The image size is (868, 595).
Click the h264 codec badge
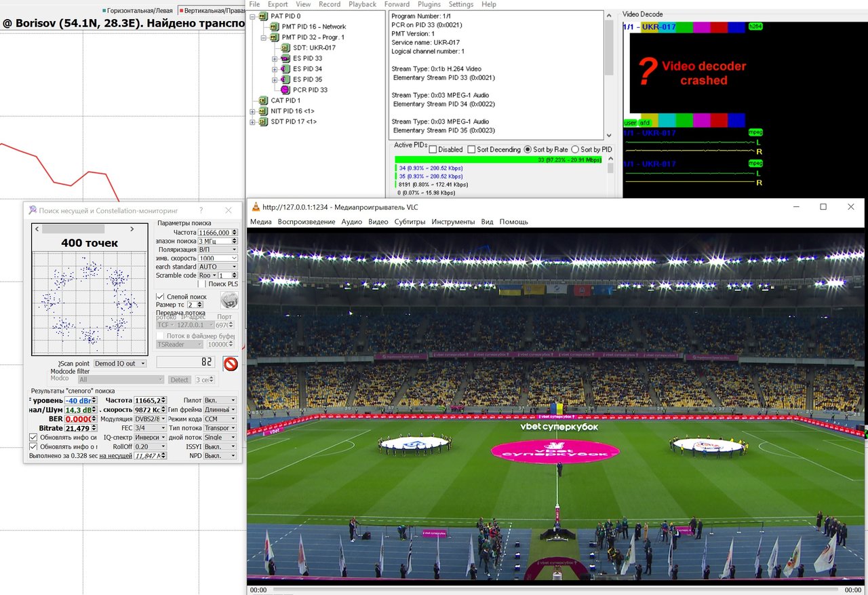coord(755,26)
